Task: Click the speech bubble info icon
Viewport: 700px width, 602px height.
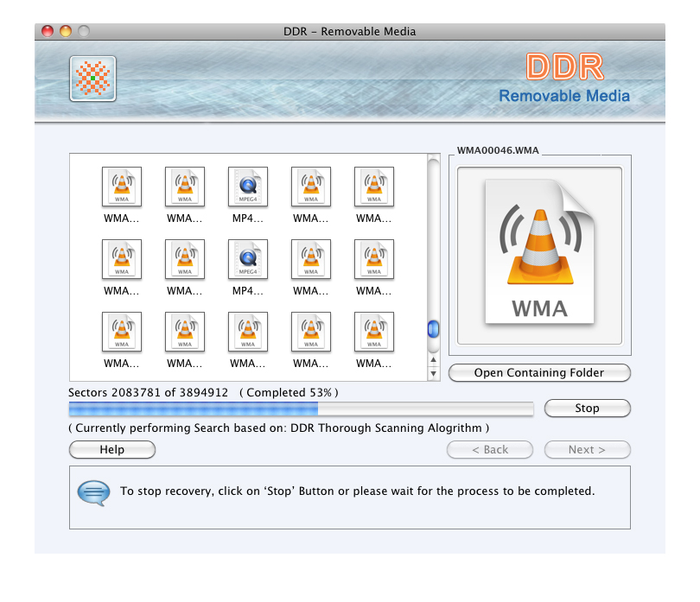Action: point(93,492)
